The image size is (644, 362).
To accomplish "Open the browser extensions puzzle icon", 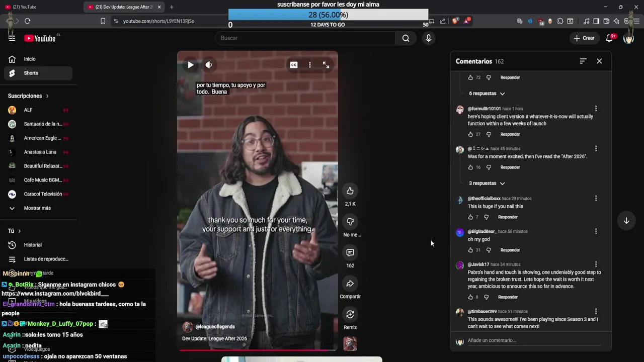I will (560, 21).
